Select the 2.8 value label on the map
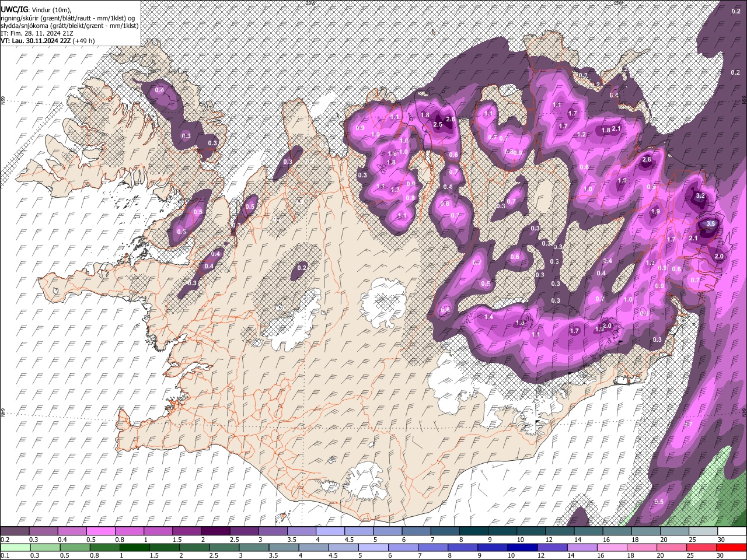The image size is (747, 560). click(x=646, y=160)
